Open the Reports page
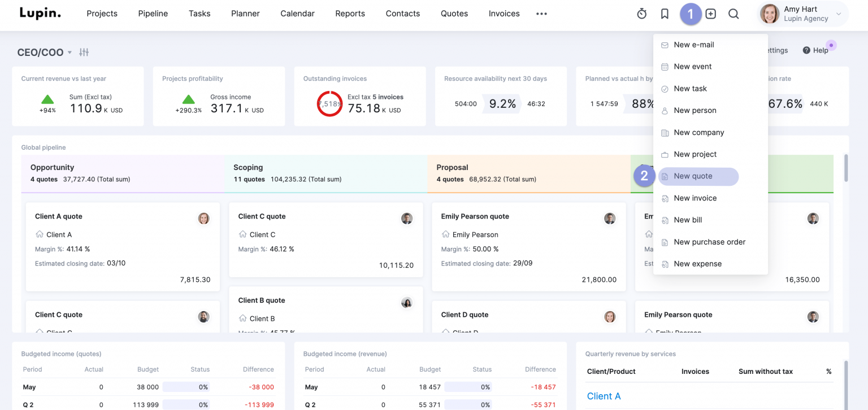The height and width of the screenshot is (410, 868). pos(350,13)
